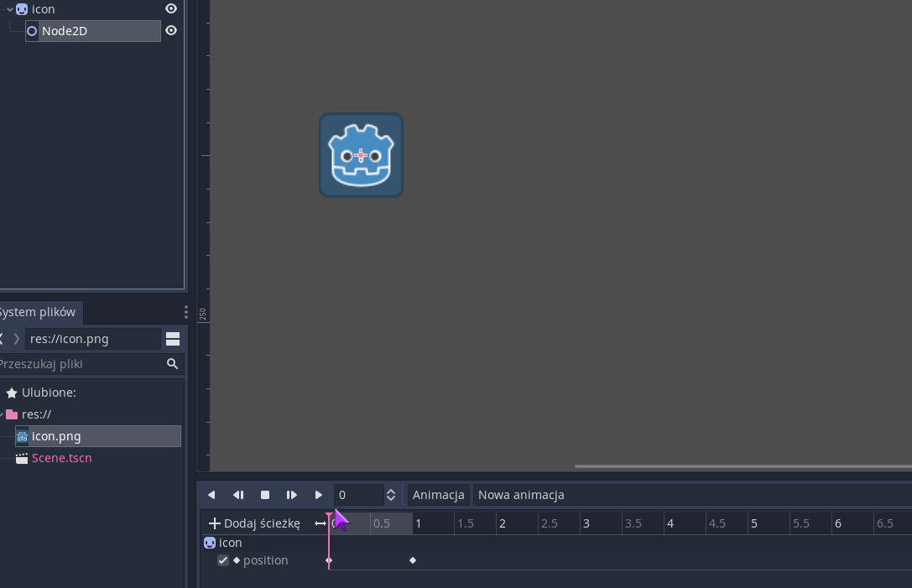The width and height of the screenshot is (912, 588).
Task: Click the Godot icon sprite in viewport
Action: coord(362,155)
